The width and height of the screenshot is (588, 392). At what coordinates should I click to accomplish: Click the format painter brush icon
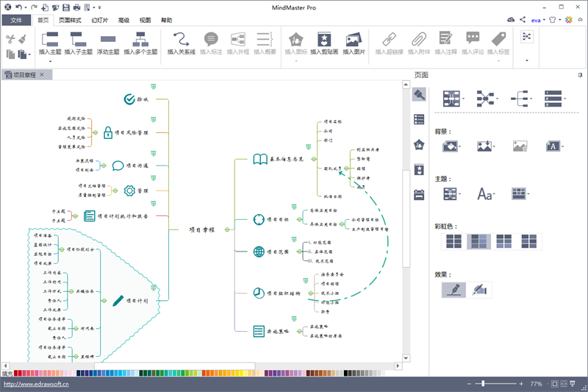pyautogui.click(x=23, y=39)
